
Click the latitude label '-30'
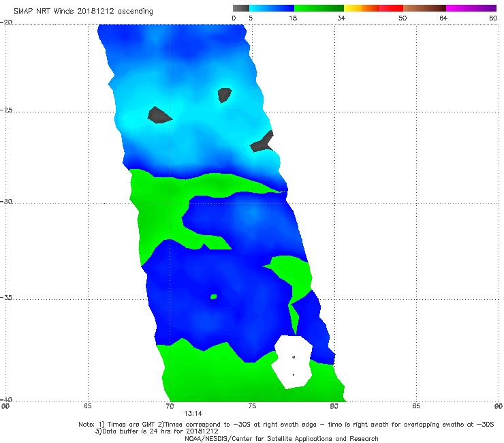click(x=6, y=201)
